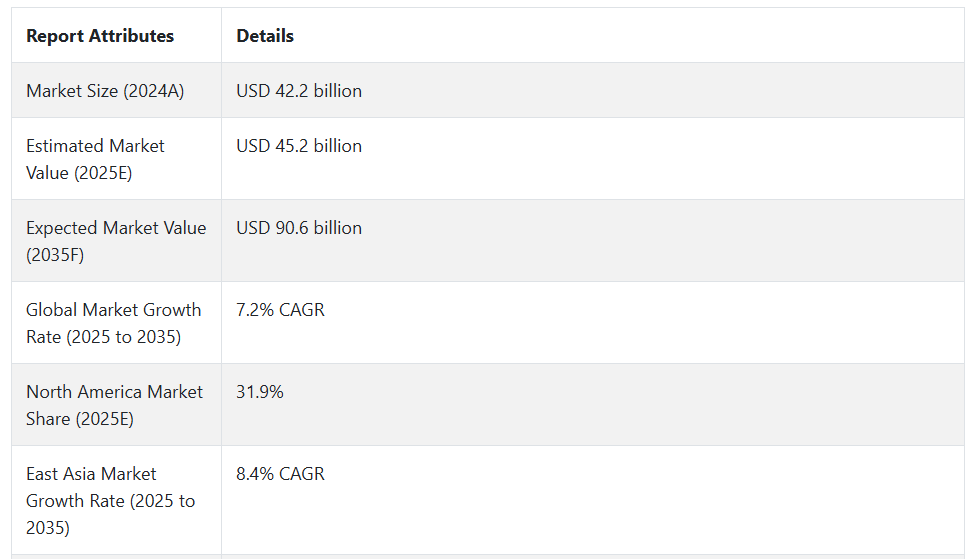
Task: Click the 'Details' column header
Action: coord(265,36)
